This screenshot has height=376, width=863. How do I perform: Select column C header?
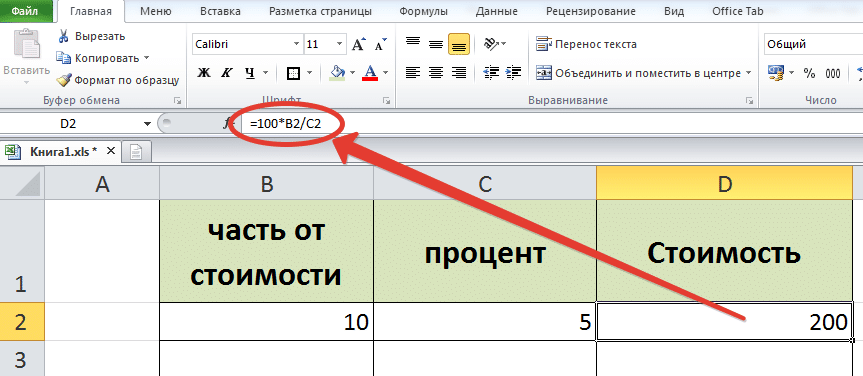(484, 184)
